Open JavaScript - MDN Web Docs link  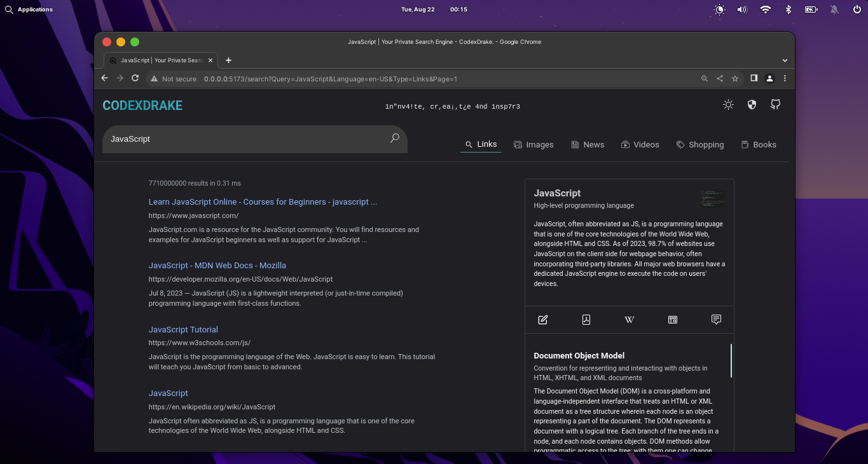point(217,266)
